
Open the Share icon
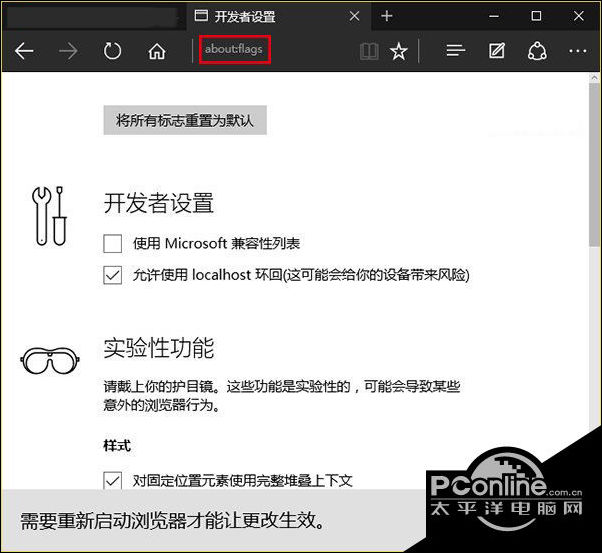click(537, 51)
